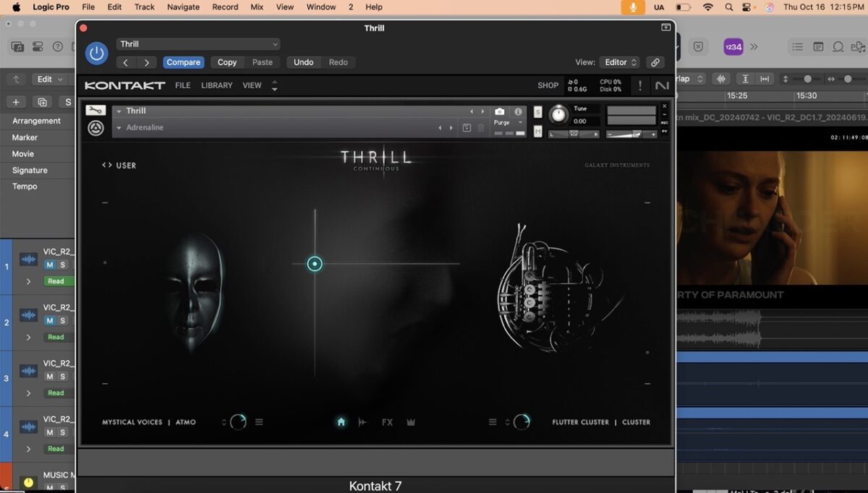Solo the Thrill instrument with the S button
Viewport: 868px width, 493px height.
[538, 113]
